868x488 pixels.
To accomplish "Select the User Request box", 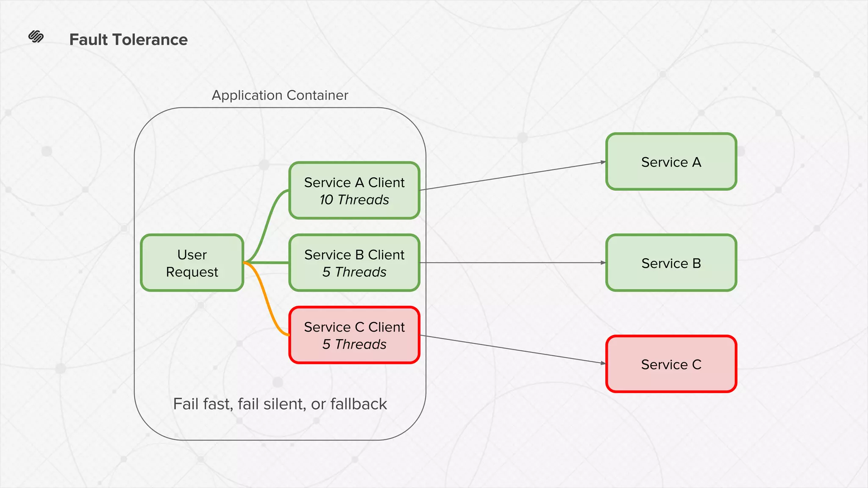I will 192,263.
